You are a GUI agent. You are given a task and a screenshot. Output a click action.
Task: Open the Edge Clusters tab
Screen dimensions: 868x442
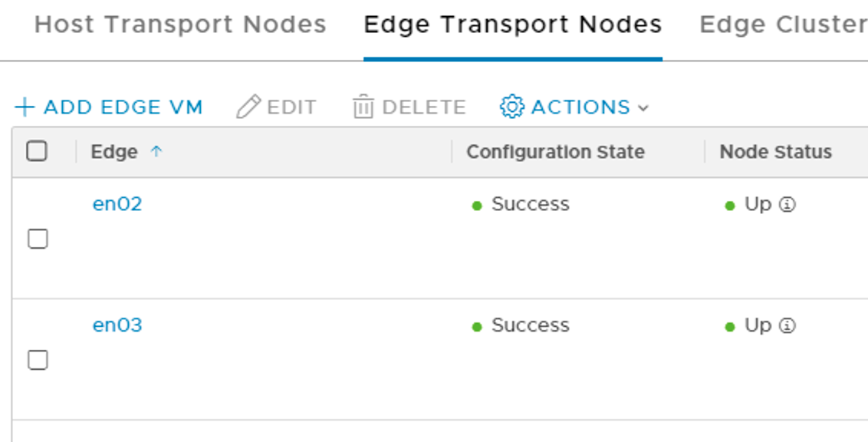point(783,25)
